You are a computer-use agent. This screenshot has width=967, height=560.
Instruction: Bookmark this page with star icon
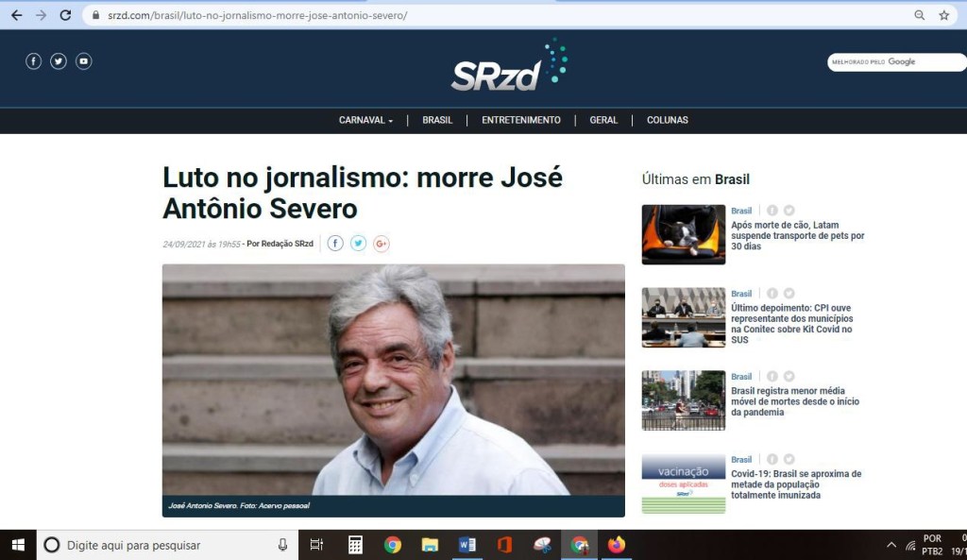(x=943, y=15)
